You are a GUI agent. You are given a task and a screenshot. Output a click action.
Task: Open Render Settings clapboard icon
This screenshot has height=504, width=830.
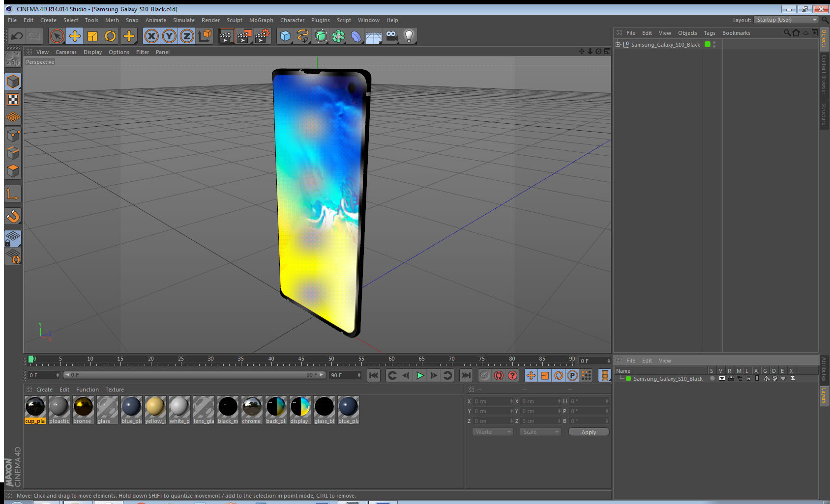263,36
